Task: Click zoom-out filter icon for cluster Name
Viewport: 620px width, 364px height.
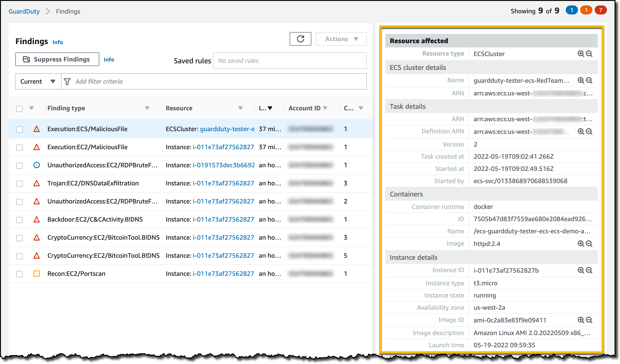Action: tap(589, 80)
